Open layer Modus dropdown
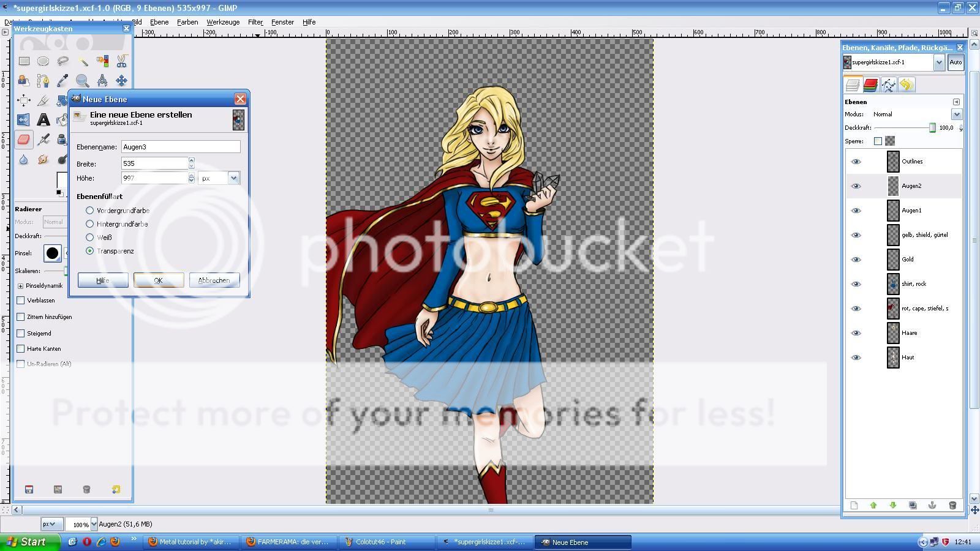Viewport: 980px width, 551px height. [957, 114]
